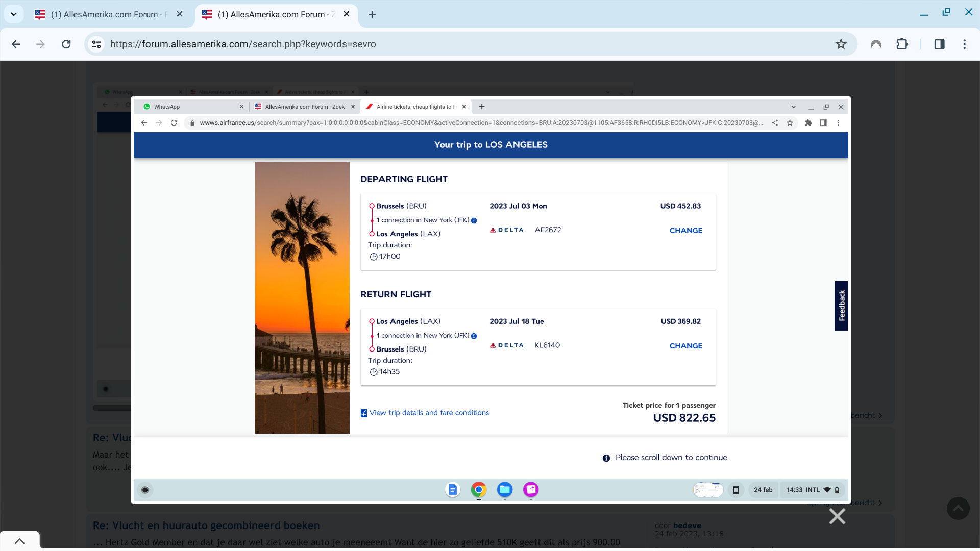Click the scroll-to-top round arrow button

point(958,509)
